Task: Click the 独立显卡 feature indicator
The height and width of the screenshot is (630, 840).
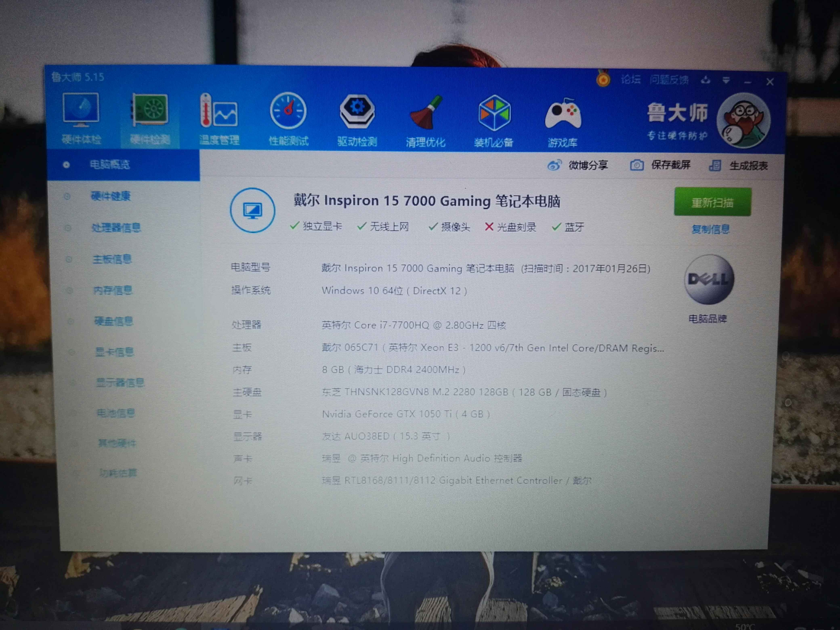Action: tap(316, 226)
